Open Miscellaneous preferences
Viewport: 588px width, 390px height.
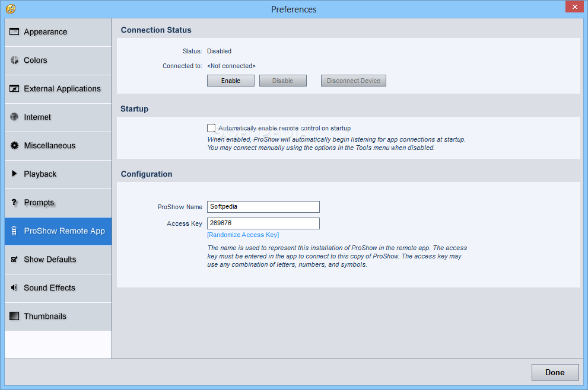tap(58, 146)
